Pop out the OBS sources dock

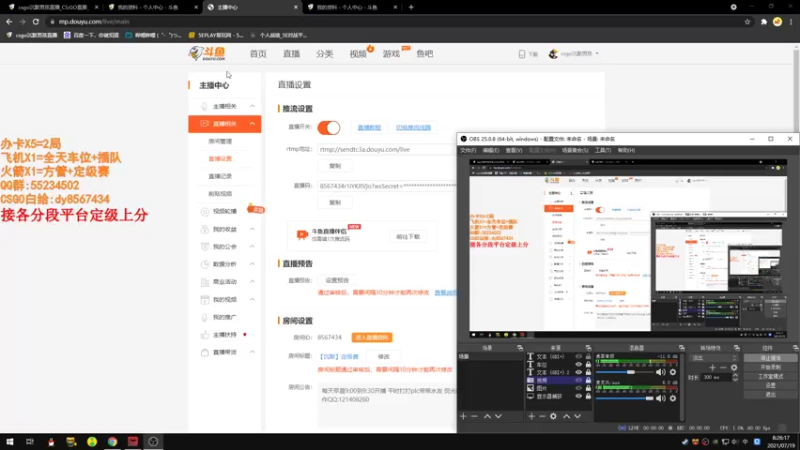pyautogui.click(x=588, y=348)
